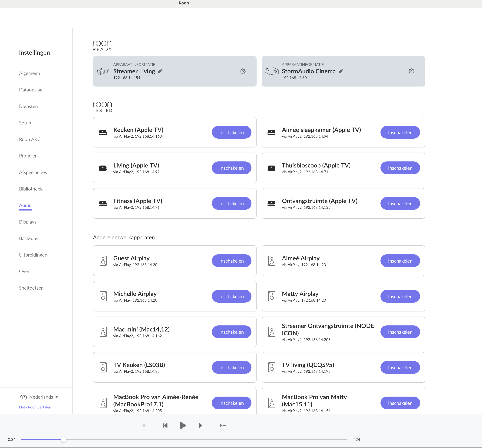Seek on the track progress bar
The width and height of the screenshot is (482, 448).
click(184, 439)
